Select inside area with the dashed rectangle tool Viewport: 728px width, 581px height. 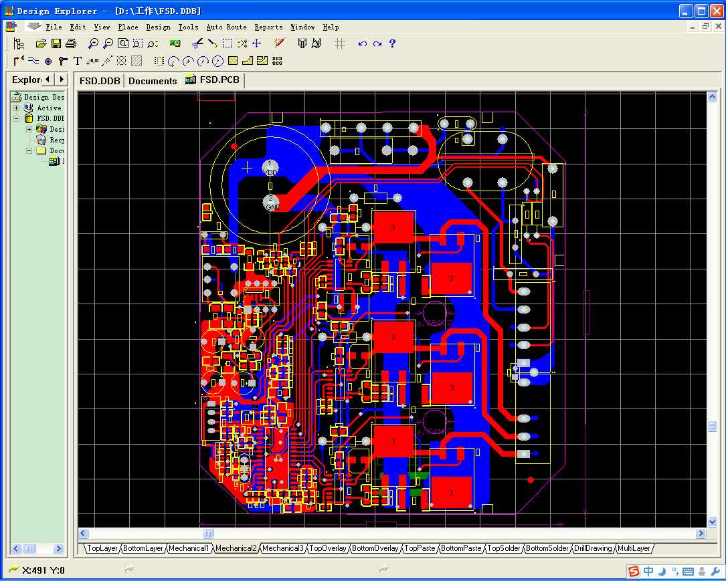[x=227, y=43]
